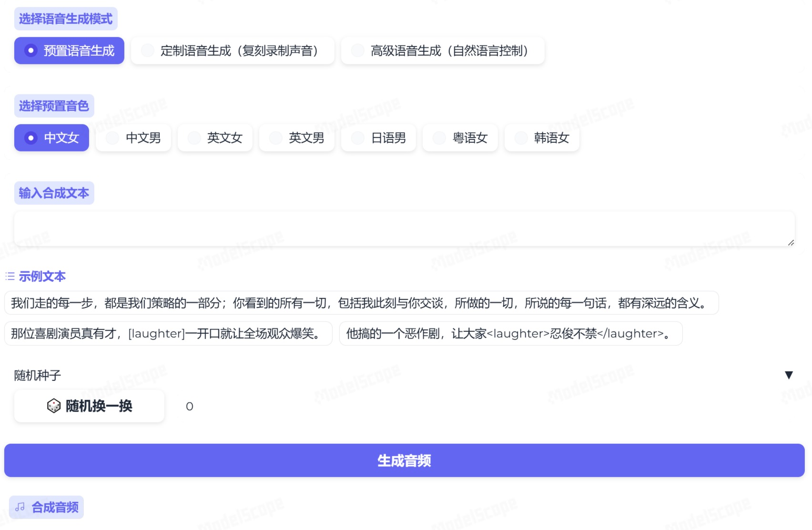This screenshot has width=812, height=530.
Task: Choose the 英文女 preset voice
Action: click(215, 138)
